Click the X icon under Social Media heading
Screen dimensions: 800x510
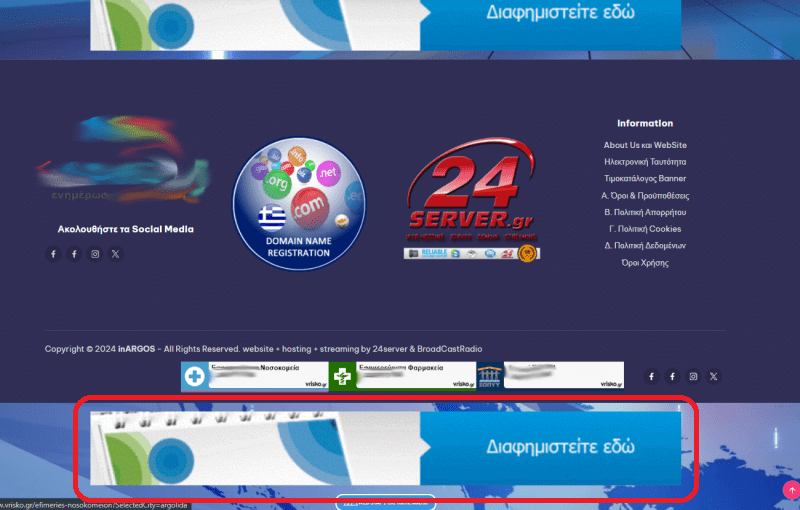(x=115, y=254)
